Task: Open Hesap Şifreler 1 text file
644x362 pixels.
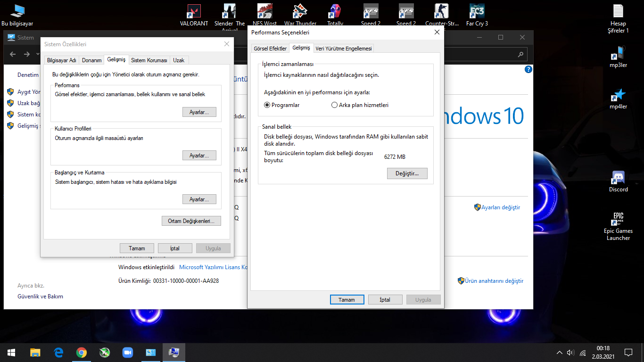Action: coord(618,19)
